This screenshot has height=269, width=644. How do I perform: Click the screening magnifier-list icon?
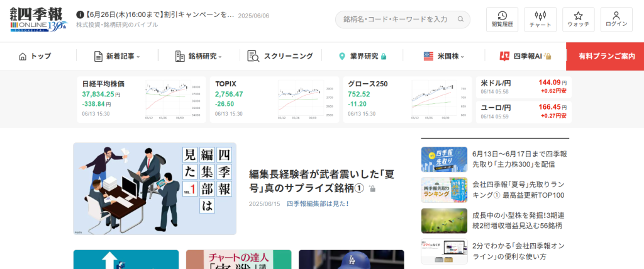coord(253,56)
